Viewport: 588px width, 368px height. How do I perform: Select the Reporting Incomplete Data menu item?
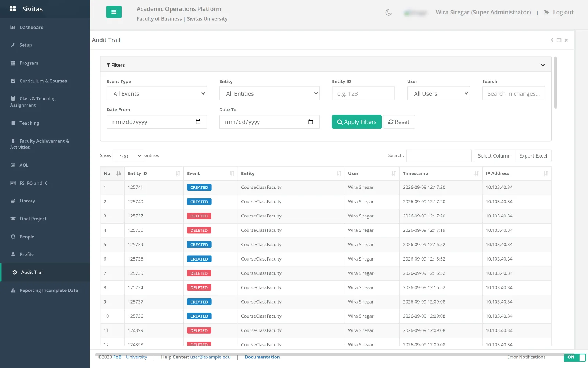pyautogui.click(x=45, y=290)
